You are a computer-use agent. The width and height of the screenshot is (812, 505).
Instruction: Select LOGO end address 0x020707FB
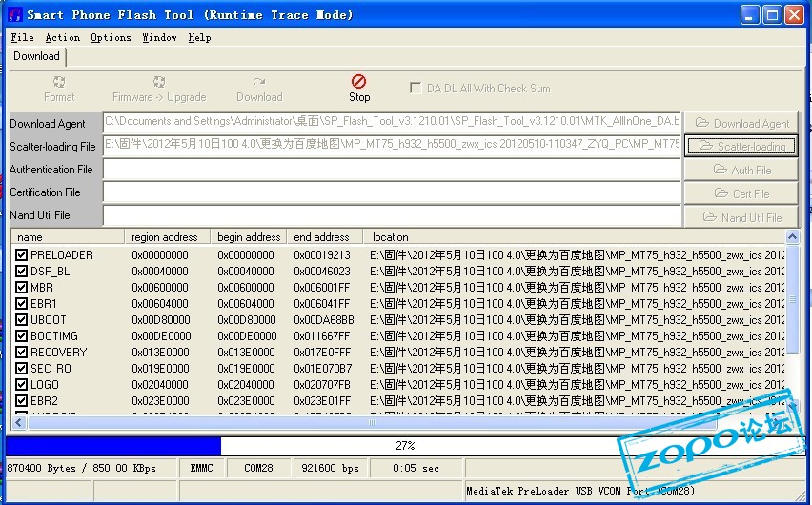point(322,385)
